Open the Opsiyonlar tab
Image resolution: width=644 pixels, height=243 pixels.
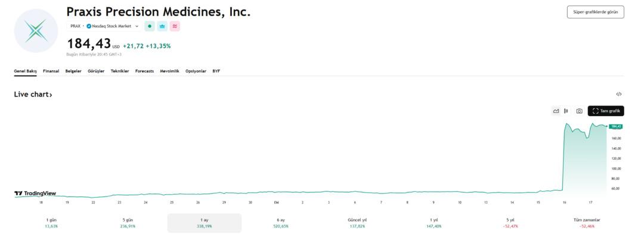[x=196, y=71]
